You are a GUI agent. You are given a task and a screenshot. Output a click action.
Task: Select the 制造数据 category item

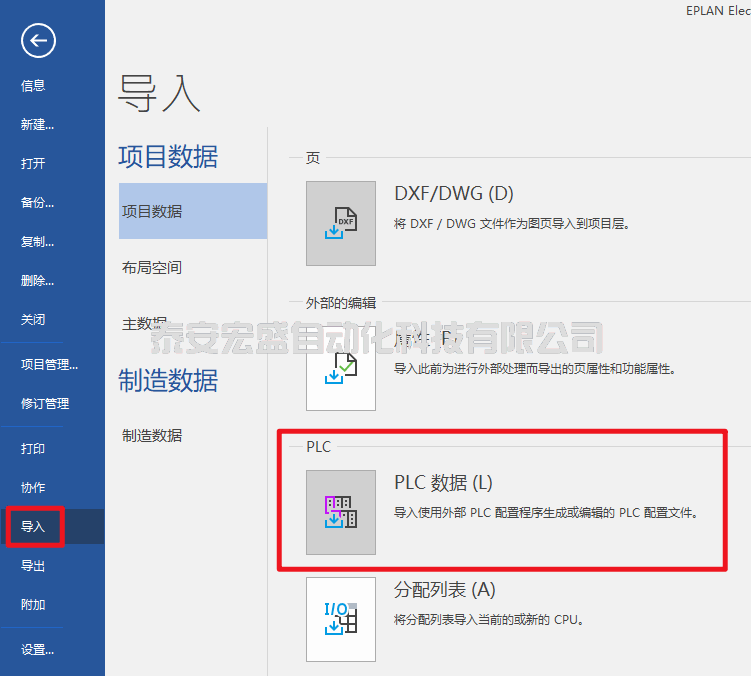point(152,436)
